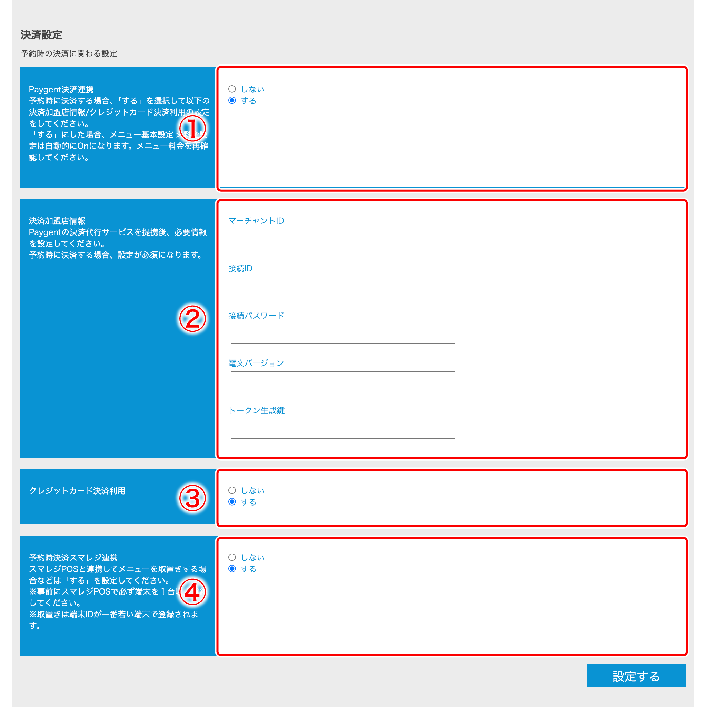Enable スマレジ連携 by choosing する
Viewport: 706px width, 728px height.
[233, 568]
